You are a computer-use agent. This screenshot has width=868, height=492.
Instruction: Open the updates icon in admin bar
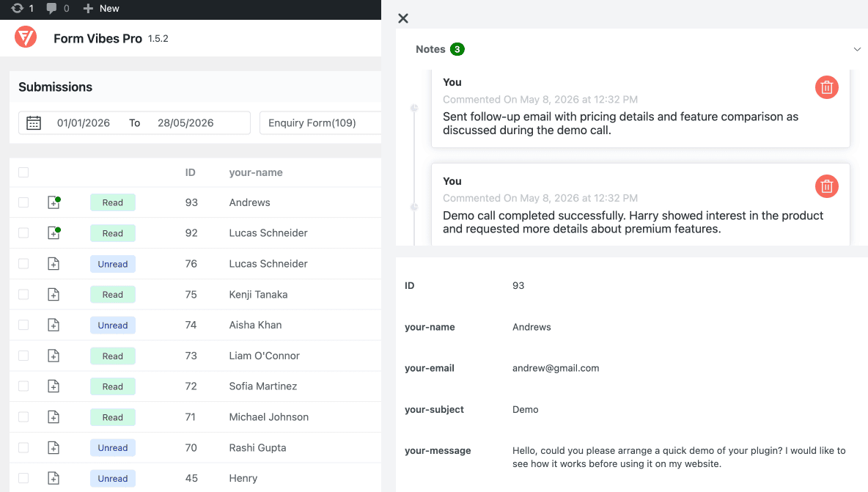coord(17,8)
